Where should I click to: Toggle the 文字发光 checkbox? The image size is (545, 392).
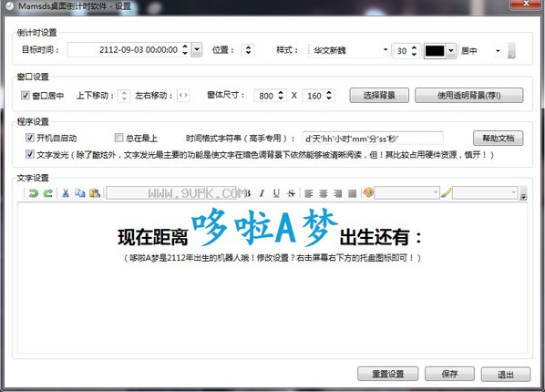pos(30,154)
